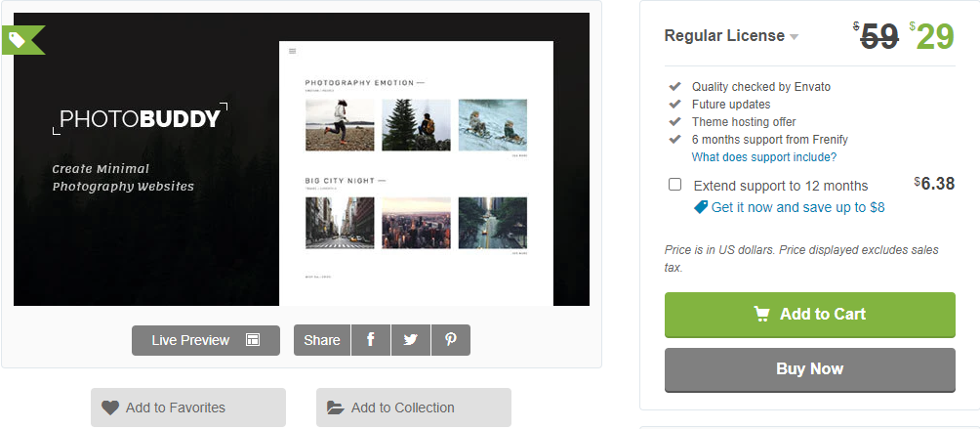Click the Share button label
This screenshot has height=429, width=980.
tap(322, 340)
